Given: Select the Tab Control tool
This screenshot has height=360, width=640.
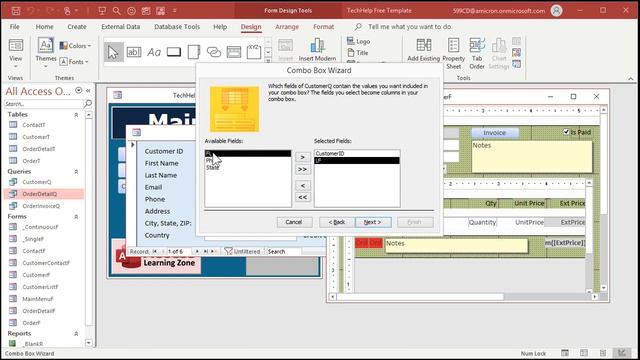Looking at the screenshot, I should [x=194, y=52].
